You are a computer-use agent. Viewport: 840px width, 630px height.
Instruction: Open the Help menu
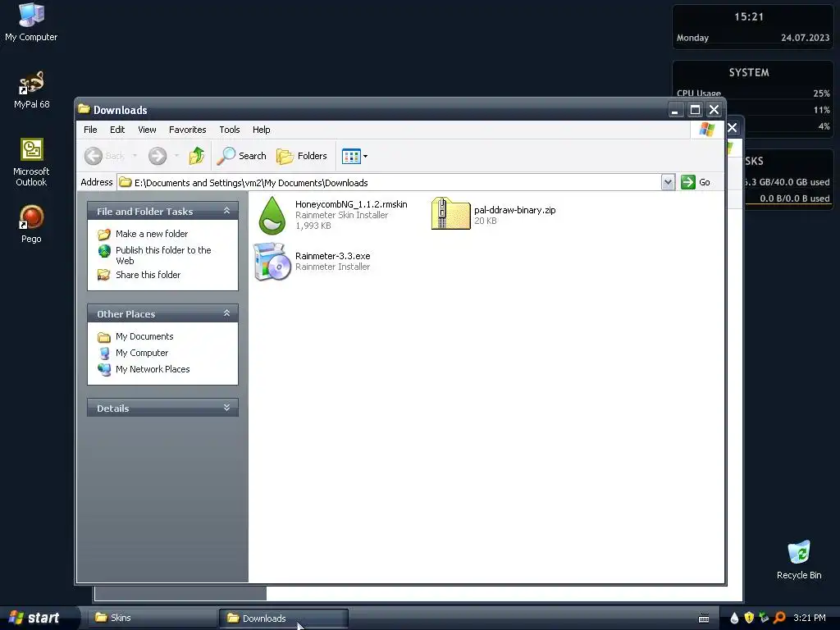point(262,130)
